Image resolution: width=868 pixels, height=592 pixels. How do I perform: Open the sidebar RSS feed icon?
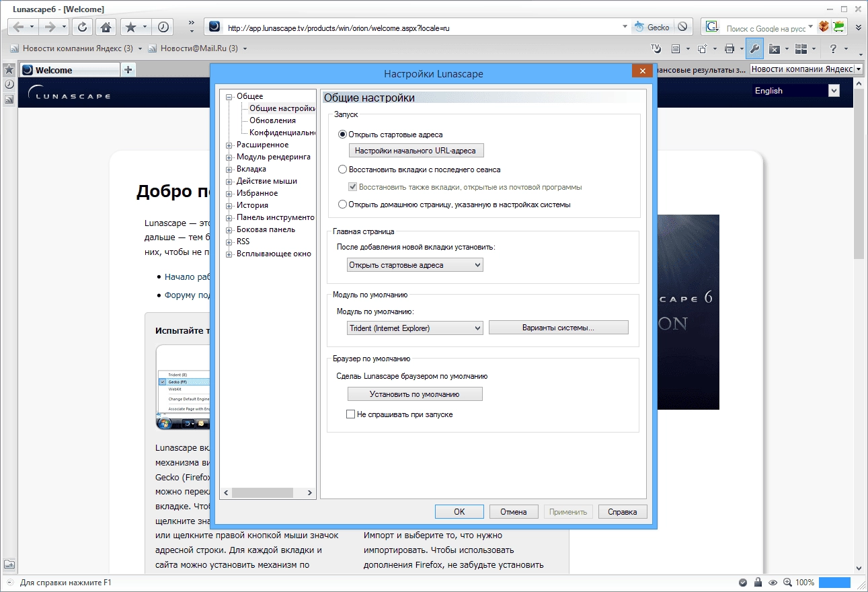pos(9,100)
